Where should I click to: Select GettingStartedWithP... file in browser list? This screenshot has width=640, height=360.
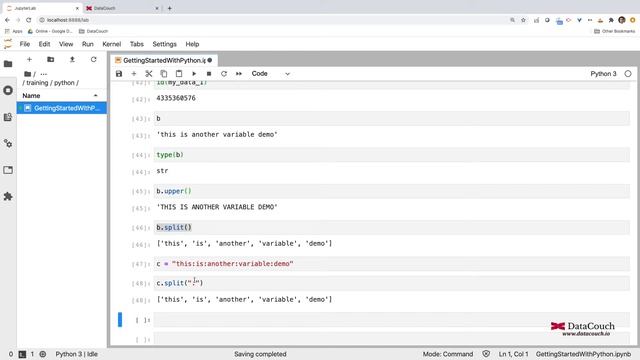(62, 108)
